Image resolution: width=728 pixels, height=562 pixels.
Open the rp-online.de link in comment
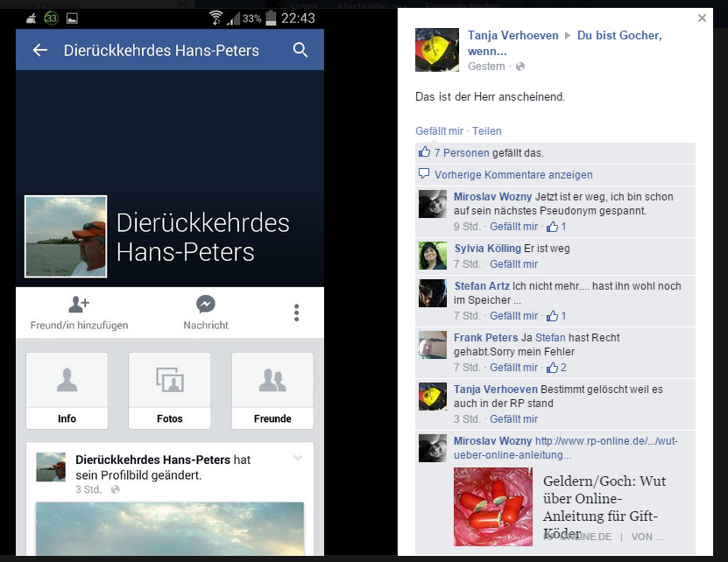coord(566,448)
